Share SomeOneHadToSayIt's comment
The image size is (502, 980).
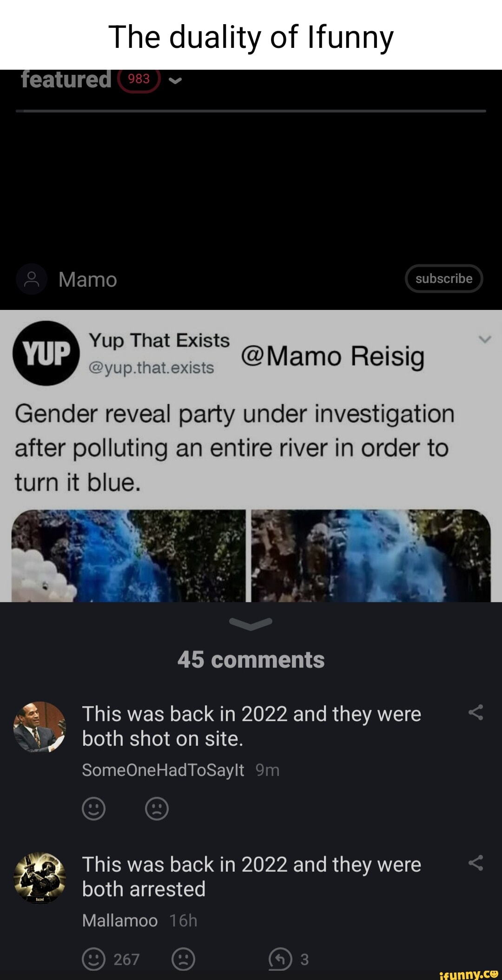click(x=476, y=712)
